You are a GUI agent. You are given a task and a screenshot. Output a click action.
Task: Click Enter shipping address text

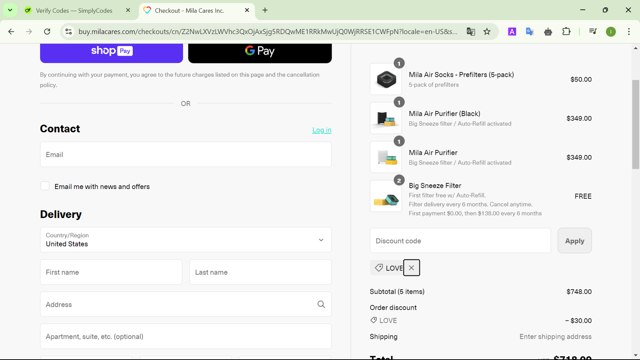click(556, 336)
